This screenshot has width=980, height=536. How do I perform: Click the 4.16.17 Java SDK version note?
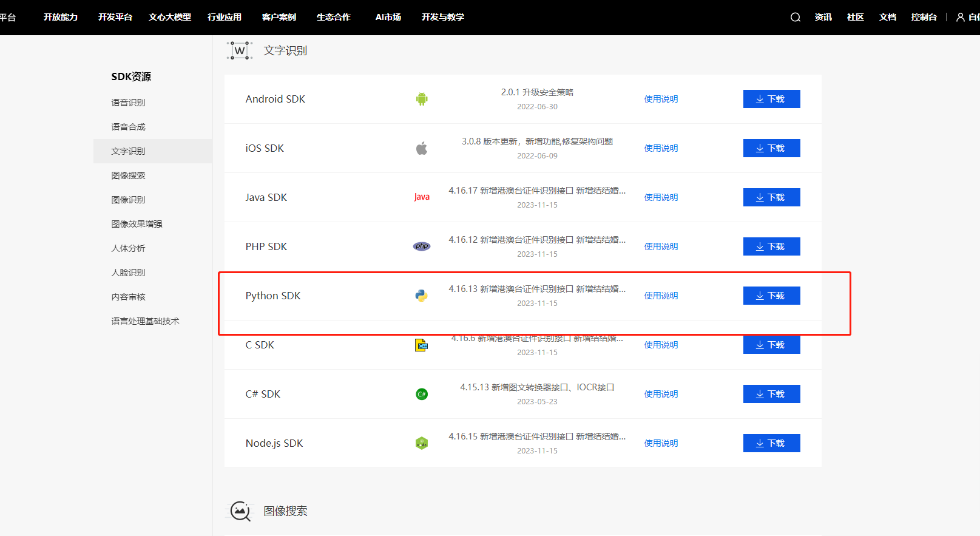point(537,191)
